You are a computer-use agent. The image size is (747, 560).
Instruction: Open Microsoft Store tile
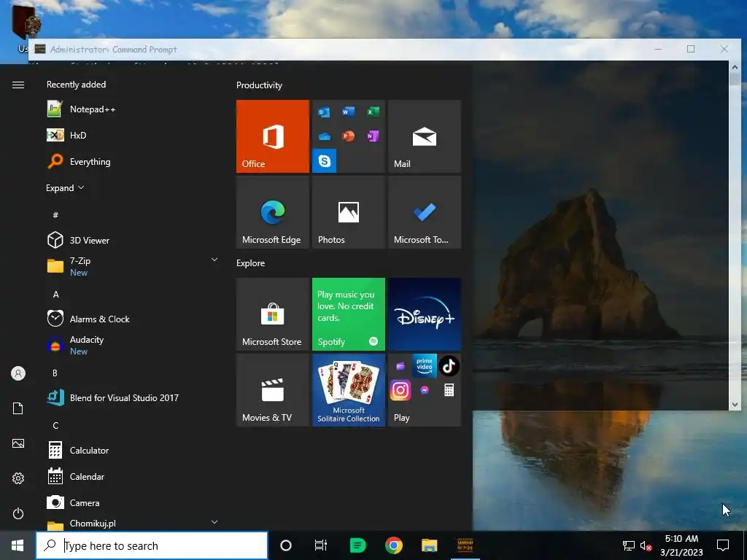pyautogui.click(x=273, y=314)
